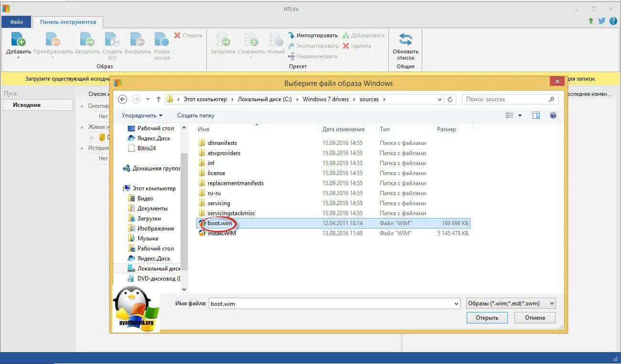
Task: Go back in the file dialog
Action: [x=123, y=99]
